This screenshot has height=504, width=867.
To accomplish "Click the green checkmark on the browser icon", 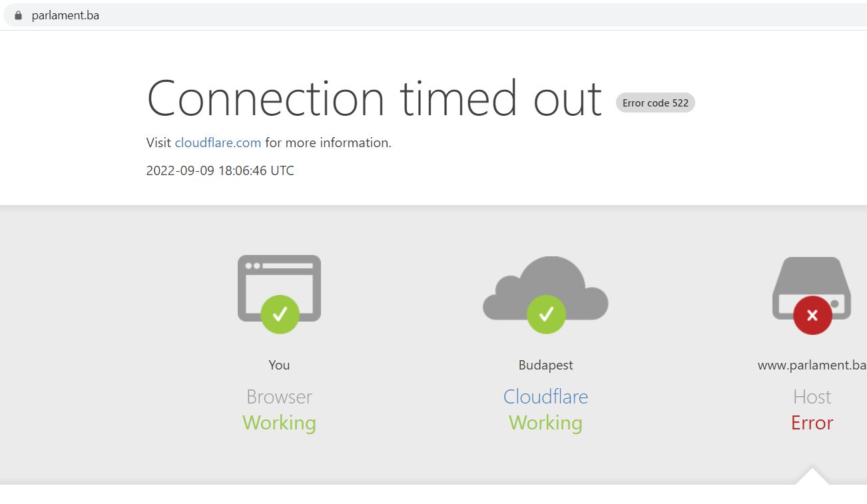I will 280,314.
